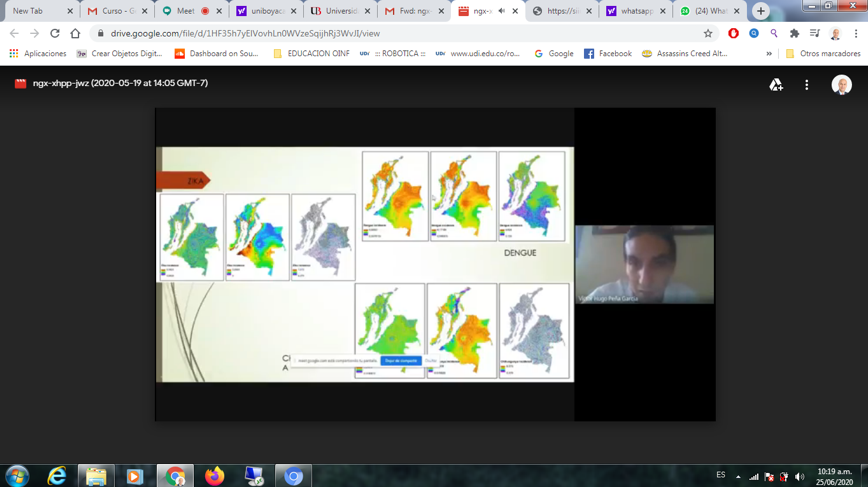Mute the ngx-x tab audio icon
The height and width of the screenshot is (487, 868).
pyautogui.click(x=502, y=11)
